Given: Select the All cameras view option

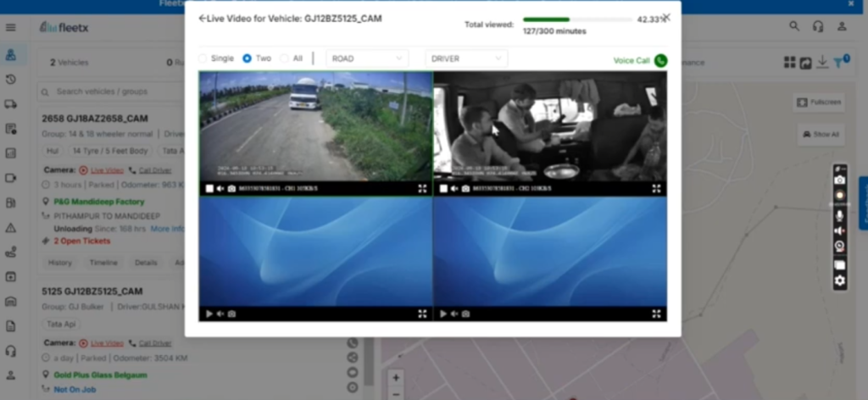Looking at the screenshot, I should tap(284, 58).
